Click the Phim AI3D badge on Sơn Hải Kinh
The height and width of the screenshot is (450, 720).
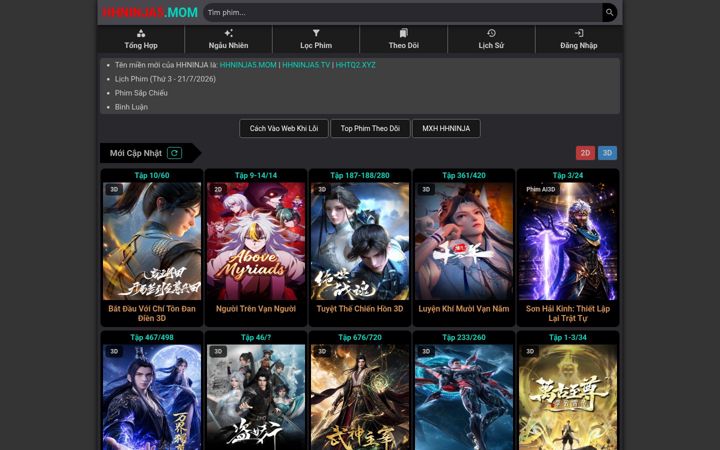[x=540, y=189]
